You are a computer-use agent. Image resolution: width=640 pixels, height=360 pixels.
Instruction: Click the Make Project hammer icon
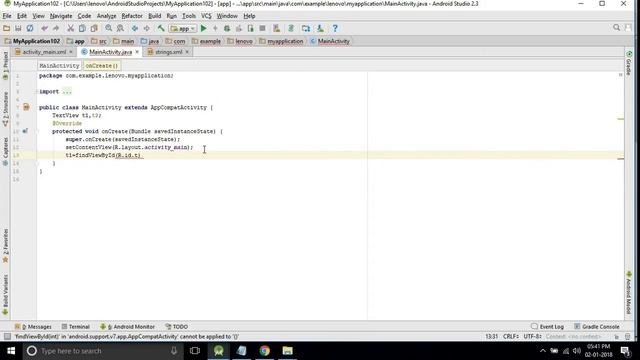161,28
